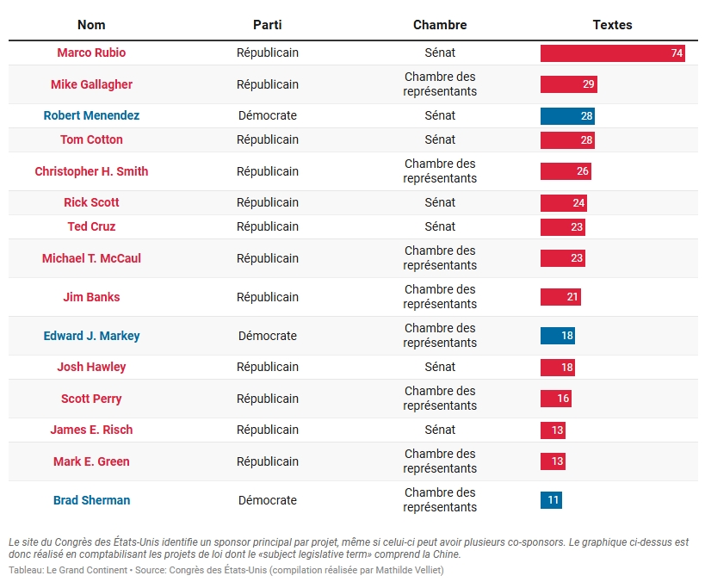Click the Chambre column header
The image size is (705, 588).
click(x=440, y=25)
